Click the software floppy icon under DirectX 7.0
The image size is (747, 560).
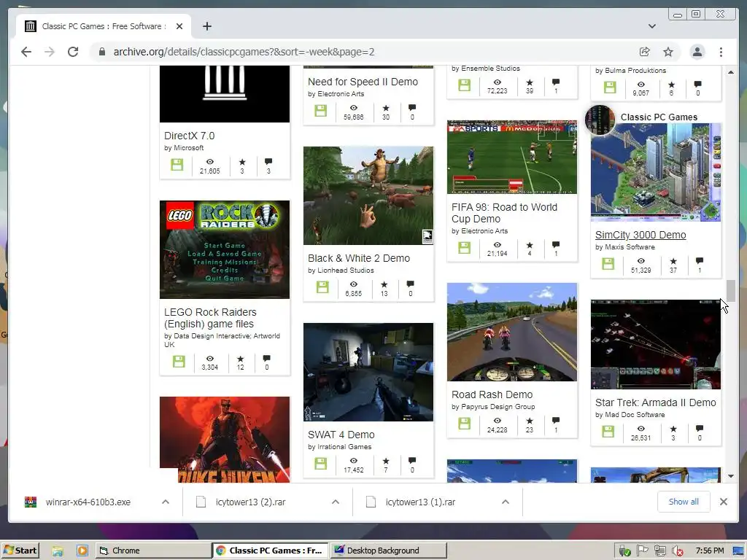tap(177, 165)
